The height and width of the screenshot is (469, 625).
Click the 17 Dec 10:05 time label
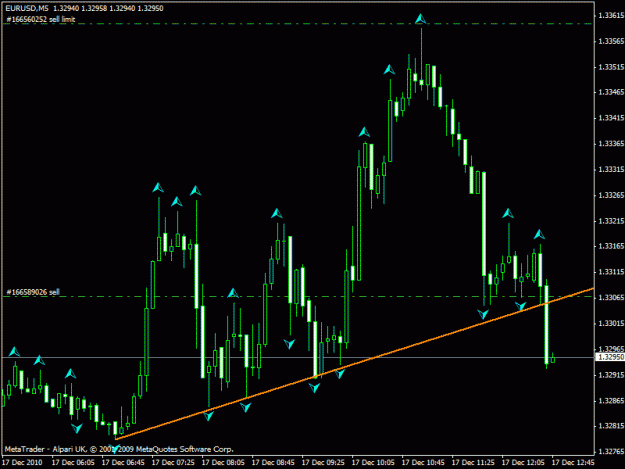373,463
